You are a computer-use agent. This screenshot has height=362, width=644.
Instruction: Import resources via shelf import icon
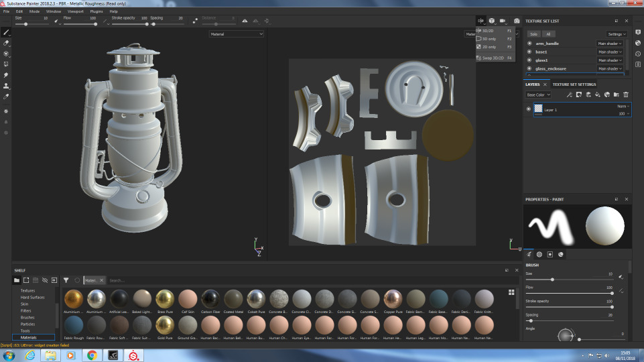(x=54, y=280)
